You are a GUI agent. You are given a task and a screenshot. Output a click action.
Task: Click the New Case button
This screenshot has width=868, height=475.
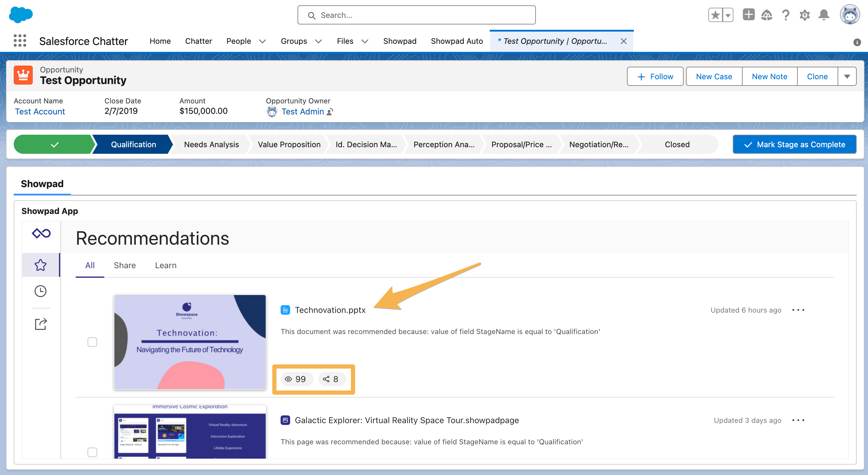click(x=714, y=76)
